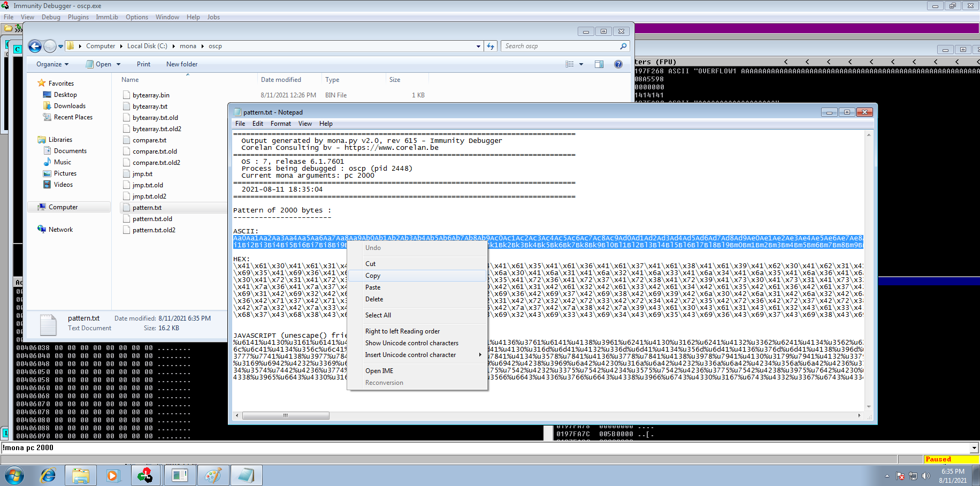Screen dimensions: 980x486
Task: Click Windows Start button
Action: pyautogui.click(x=14, y=475)
